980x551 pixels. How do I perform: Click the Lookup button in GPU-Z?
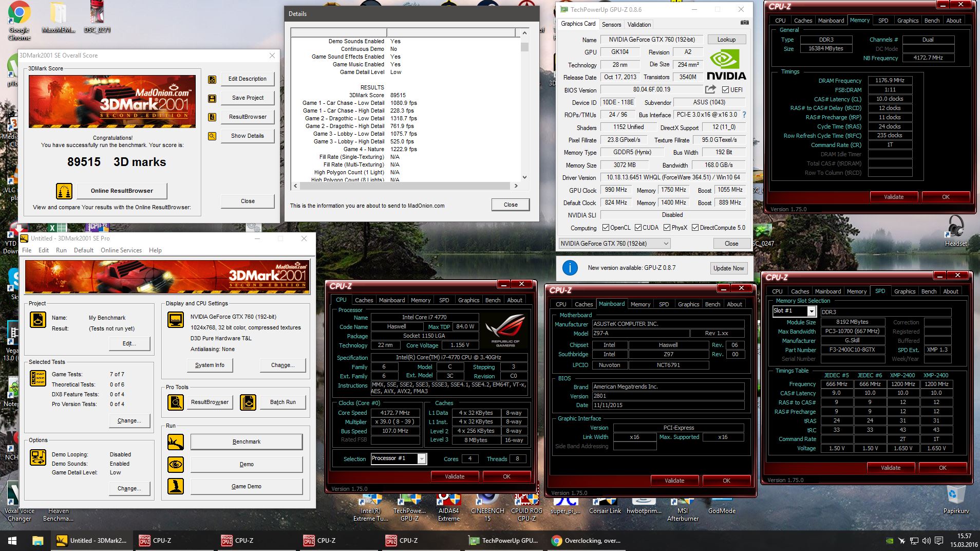tap(726, 40)
